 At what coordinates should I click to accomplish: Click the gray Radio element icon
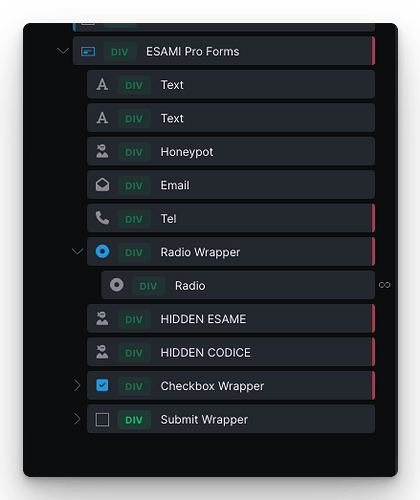pos(117,285)
